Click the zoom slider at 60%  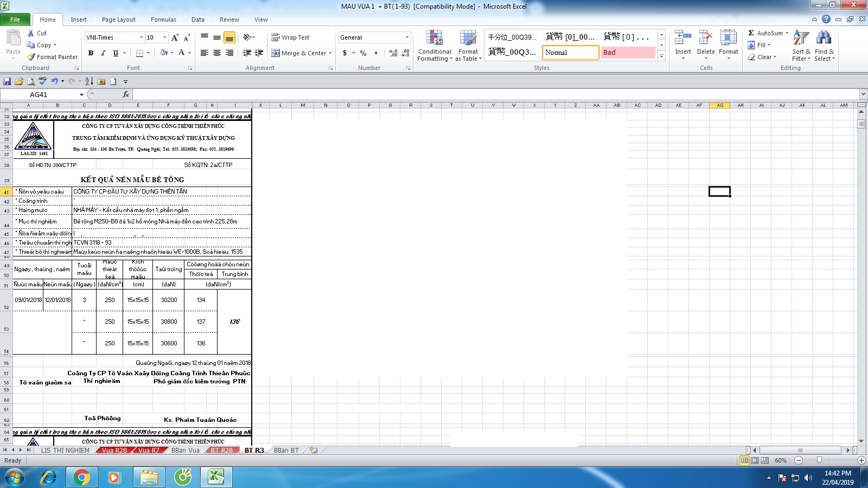click(819, 460)
